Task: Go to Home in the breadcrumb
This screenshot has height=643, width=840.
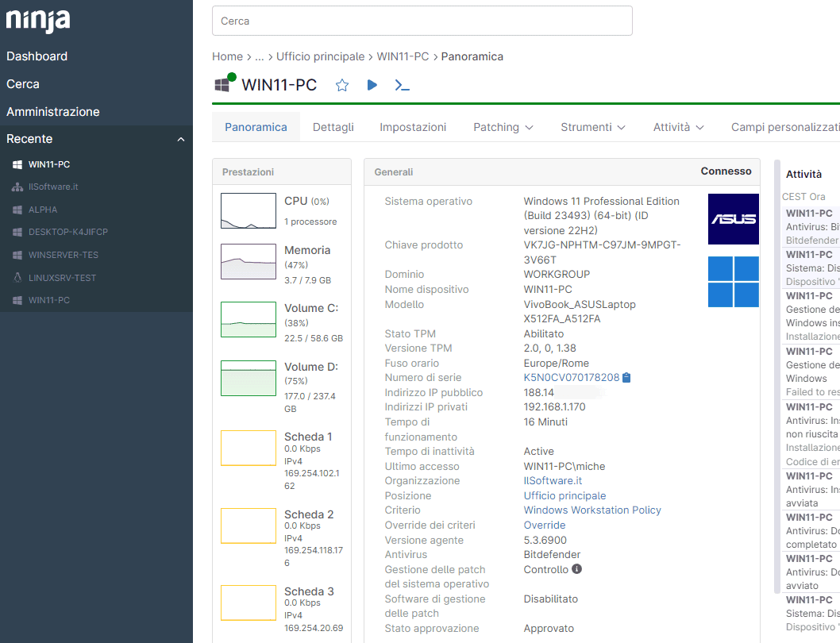Action: point(227,57)
